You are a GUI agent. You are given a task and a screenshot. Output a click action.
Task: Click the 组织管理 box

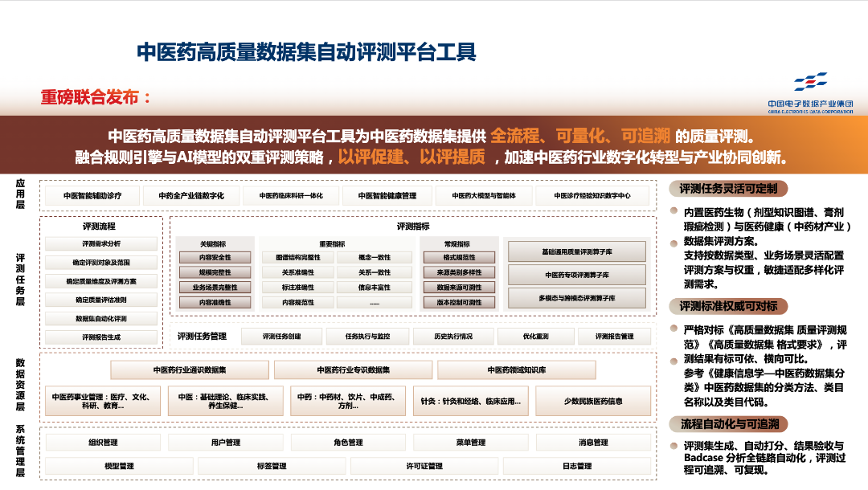pyautogui.click(x=103, y=443)
